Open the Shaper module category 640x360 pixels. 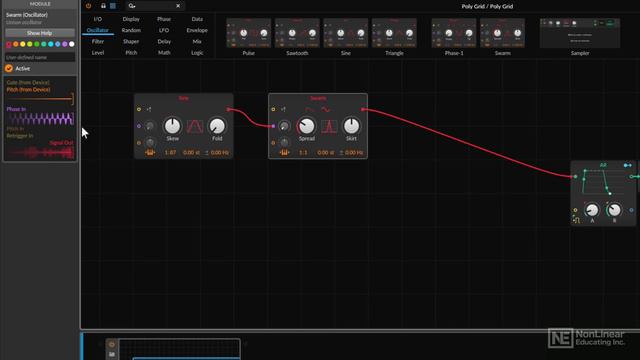pyautogui.click(x=131, y=41)
